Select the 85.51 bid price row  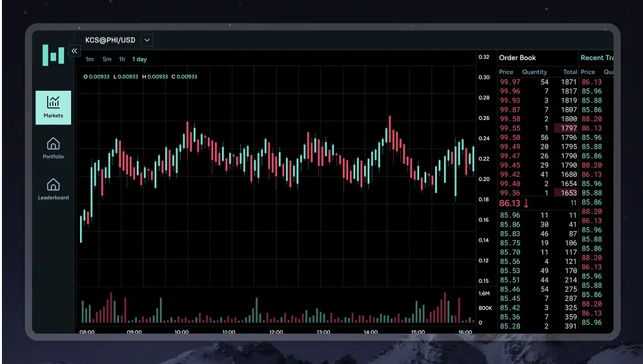click(538, 280)
